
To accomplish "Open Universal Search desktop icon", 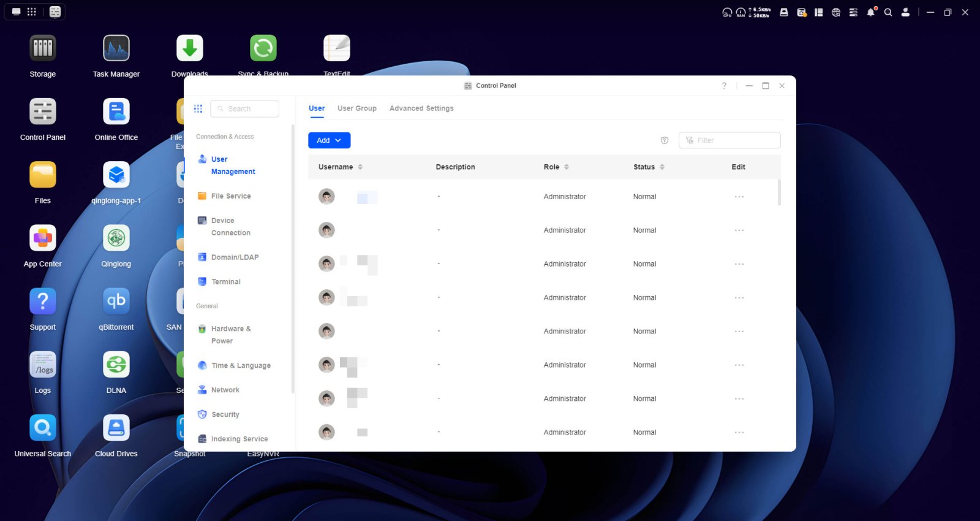I will [43, 428].
